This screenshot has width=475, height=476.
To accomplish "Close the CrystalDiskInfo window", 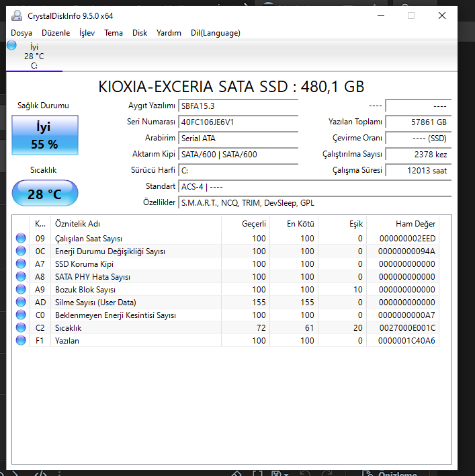I will click(x=442, y=15).
